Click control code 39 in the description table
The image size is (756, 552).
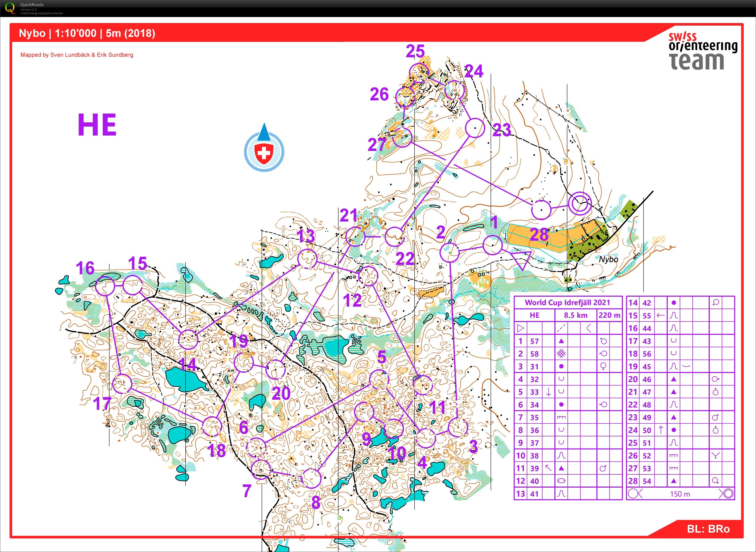tap(534, 468)
